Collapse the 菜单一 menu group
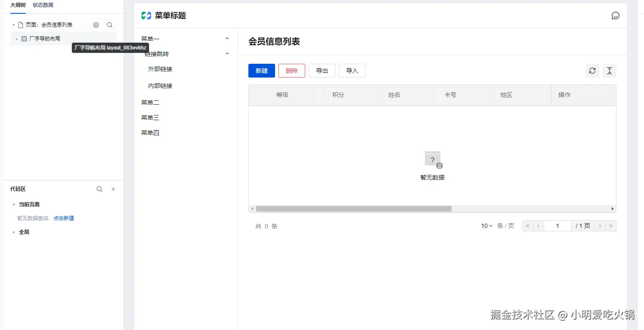Viewport: 644px width, 330px height. 227,38
